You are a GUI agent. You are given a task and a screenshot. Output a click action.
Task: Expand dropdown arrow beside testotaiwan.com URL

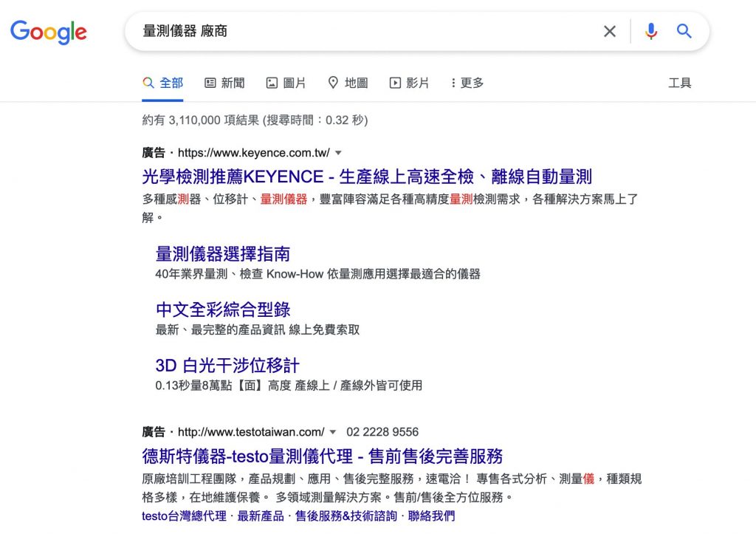coord(333,432)
